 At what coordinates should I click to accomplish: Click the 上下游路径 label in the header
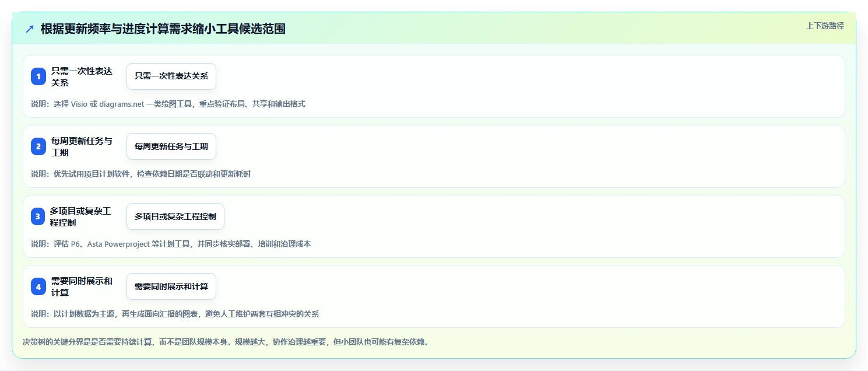825,26
